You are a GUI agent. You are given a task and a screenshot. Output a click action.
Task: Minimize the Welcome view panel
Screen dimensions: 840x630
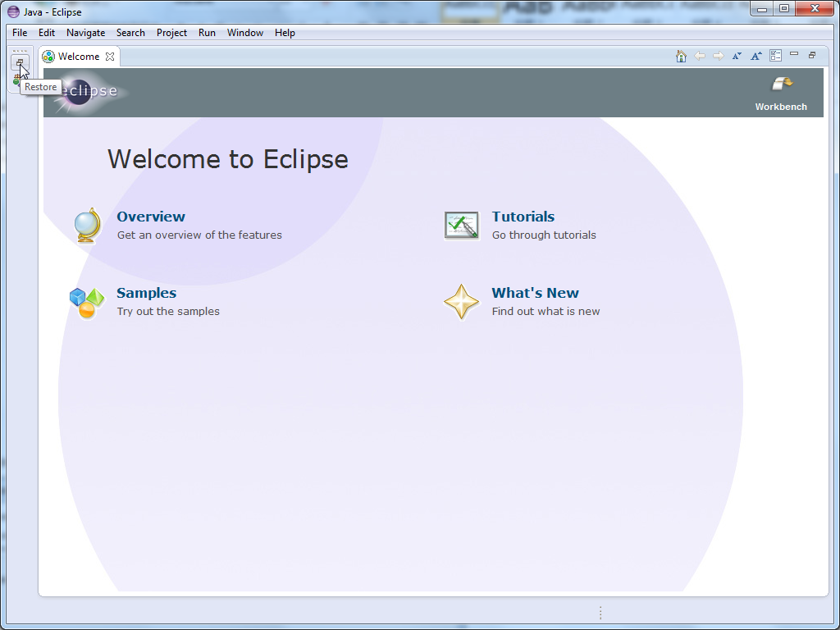click(x=794, y=54)
